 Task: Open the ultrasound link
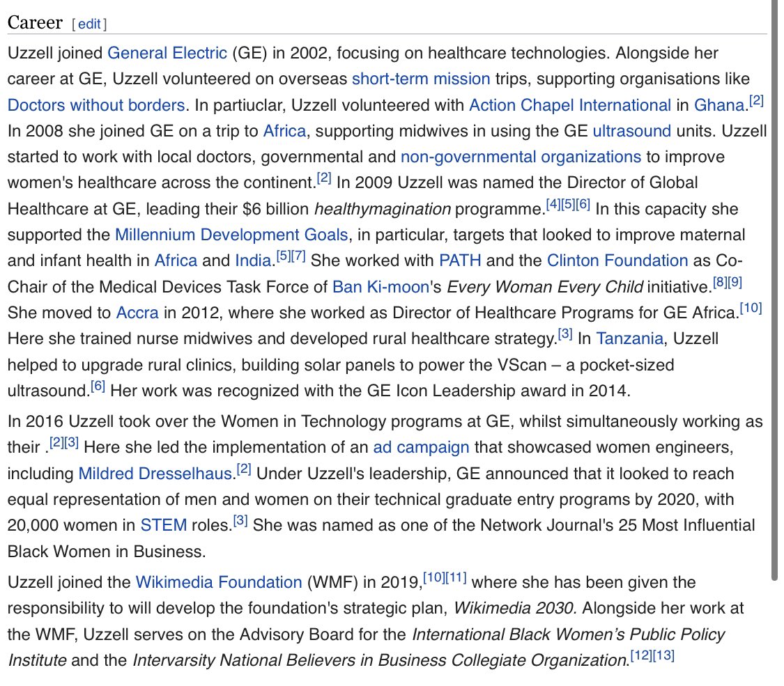[x=632, y=131]
